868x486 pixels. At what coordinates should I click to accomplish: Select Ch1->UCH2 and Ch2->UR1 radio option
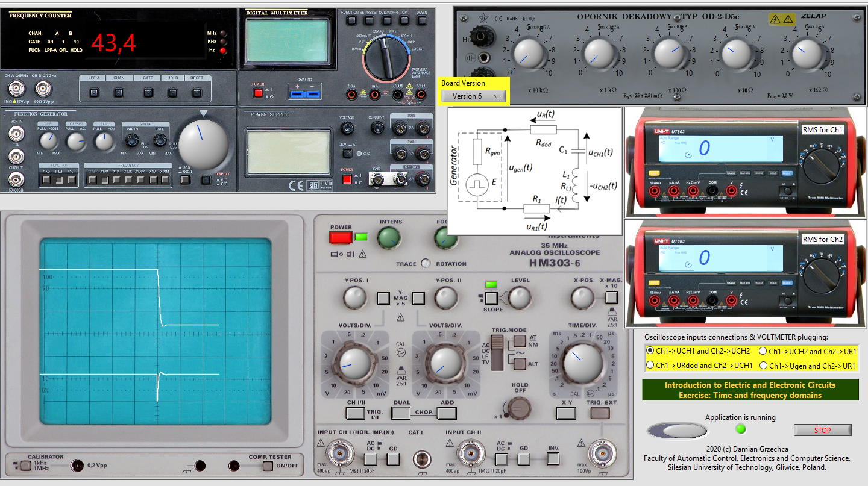click(x=763, y=351)
